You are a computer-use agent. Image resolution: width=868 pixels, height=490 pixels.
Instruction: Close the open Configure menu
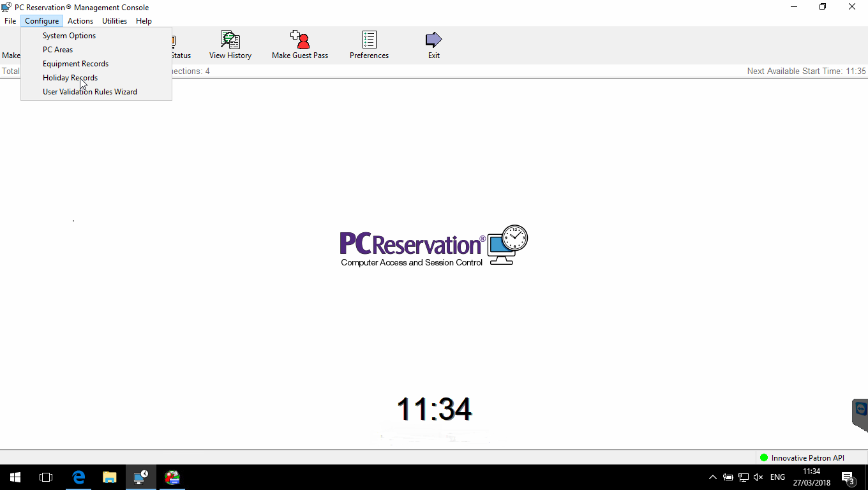point(42,21)
